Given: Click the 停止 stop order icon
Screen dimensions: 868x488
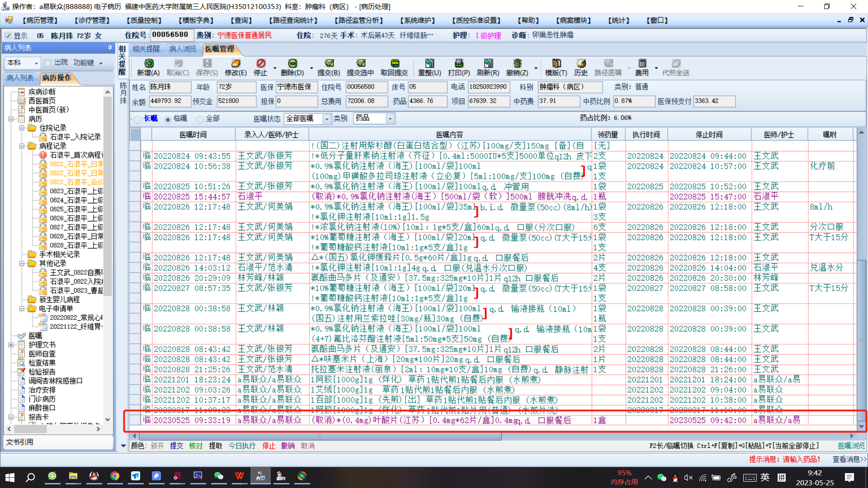Looking at the screenshot, I should coord(261,64).
